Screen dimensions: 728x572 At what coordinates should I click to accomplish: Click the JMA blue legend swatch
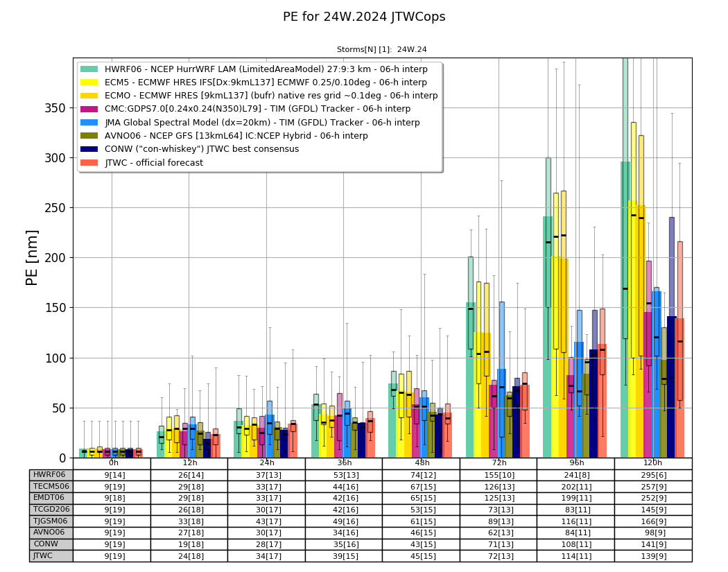click(89, 122)
